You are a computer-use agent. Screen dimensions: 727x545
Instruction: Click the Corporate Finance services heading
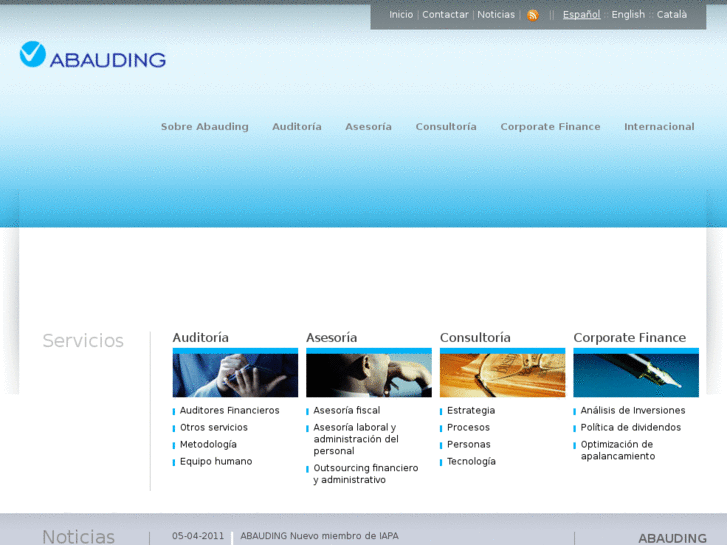[630, 338]
